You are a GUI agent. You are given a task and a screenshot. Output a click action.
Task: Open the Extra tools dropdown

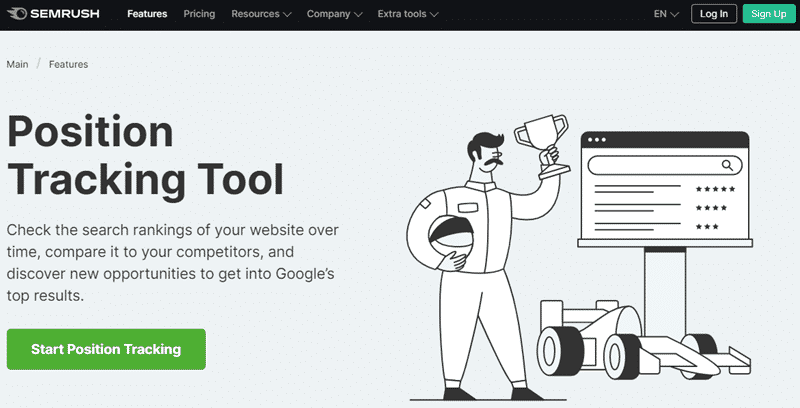coord(414,15)
